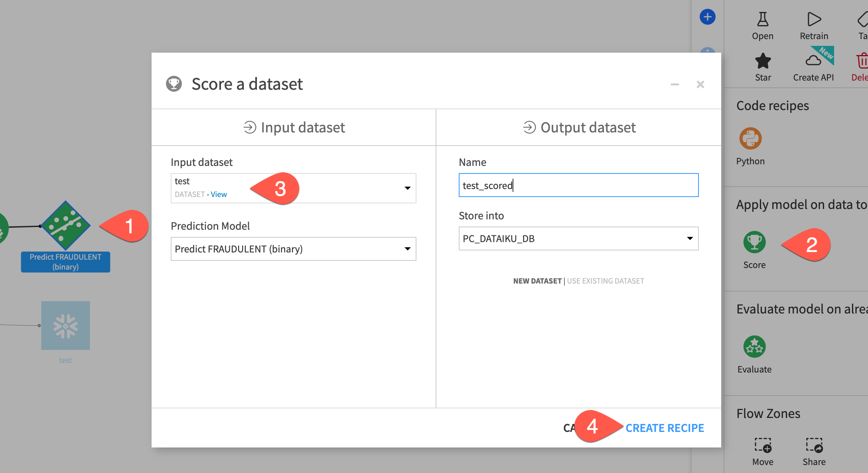
Task: Open the Python code recipe
Action: click(750, 138)
